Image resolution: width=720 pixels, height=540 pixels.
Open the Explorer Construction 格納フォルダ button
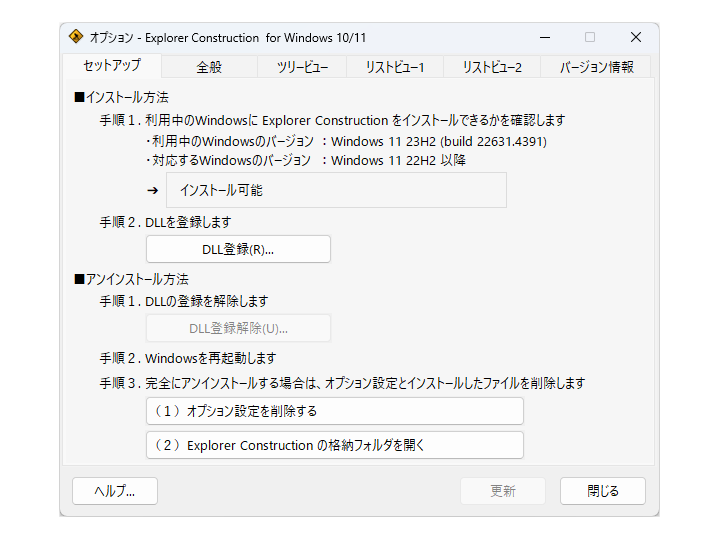[x=335, y=445]
